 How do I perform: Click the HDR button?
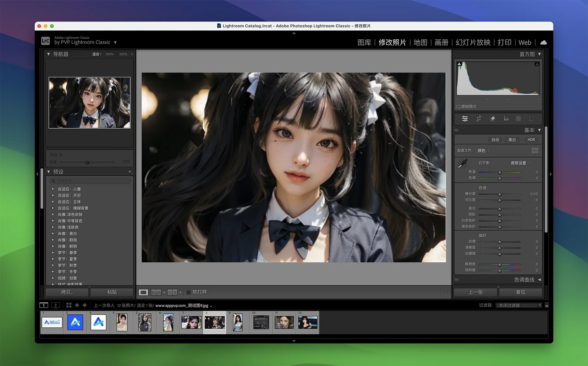(531, 140)
